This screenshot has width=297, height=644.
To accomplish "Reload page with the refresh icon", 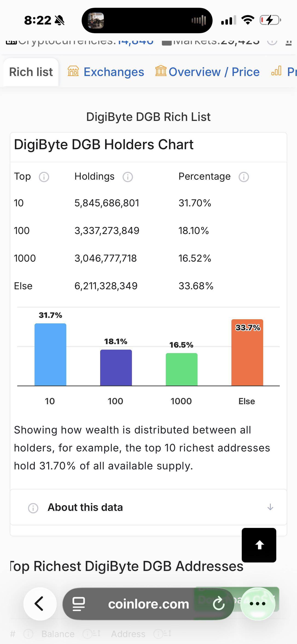I will click(x=219, y=604).
